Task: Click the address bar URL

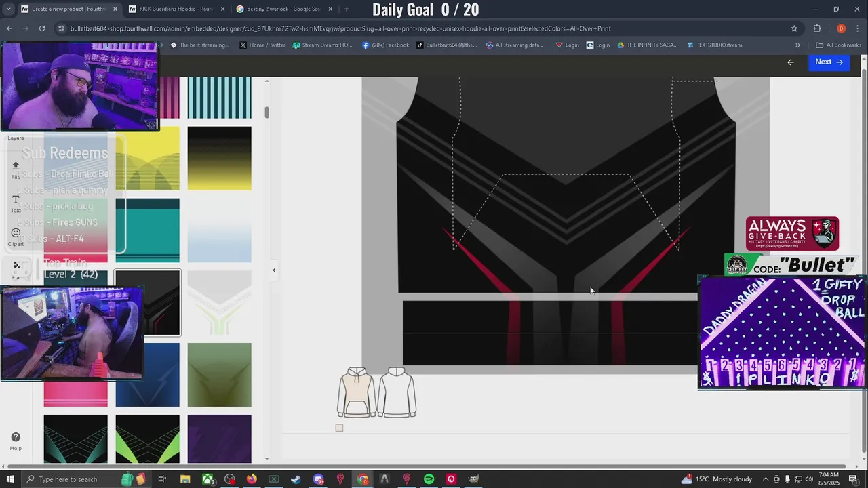Action: (340, 28)
